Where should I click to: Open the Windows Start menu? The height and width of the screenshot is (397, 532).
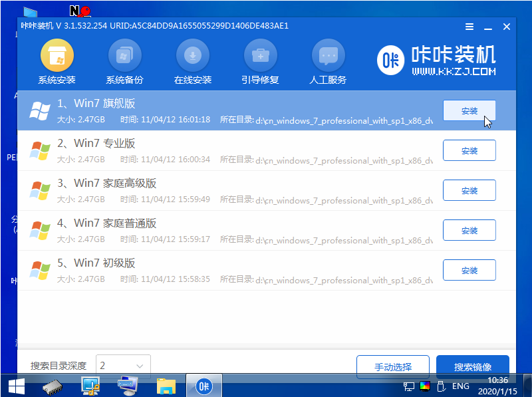pyautogui.click(x=15, y=386)
